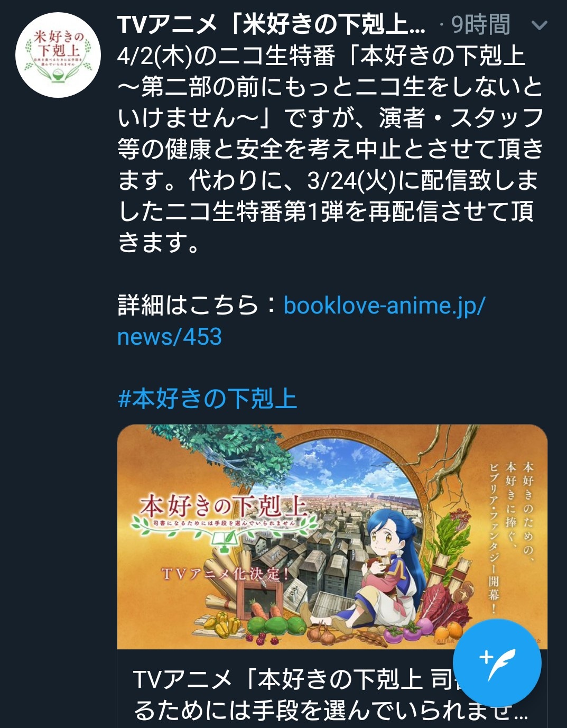The height and width of the screenshot is (728, 567).
Task: Open the #本好きの下剋上 hashtag
Action: point(207,399)
